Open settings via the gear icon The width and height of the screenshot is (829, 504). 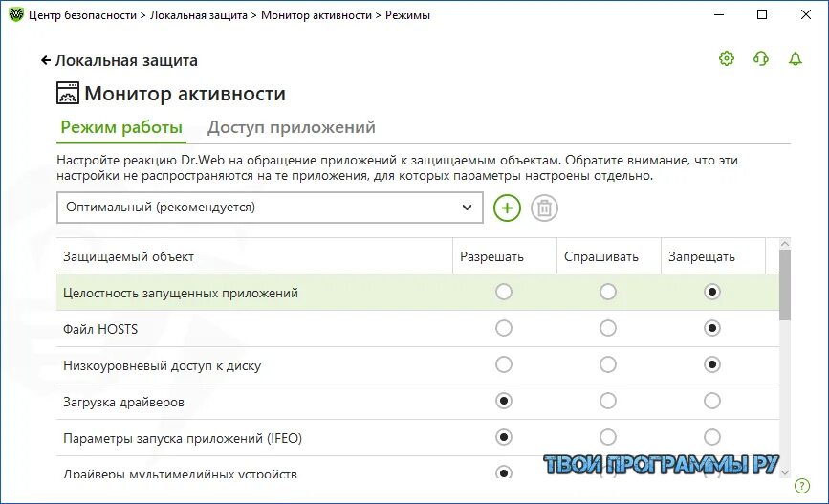click(x=727, y=58)
